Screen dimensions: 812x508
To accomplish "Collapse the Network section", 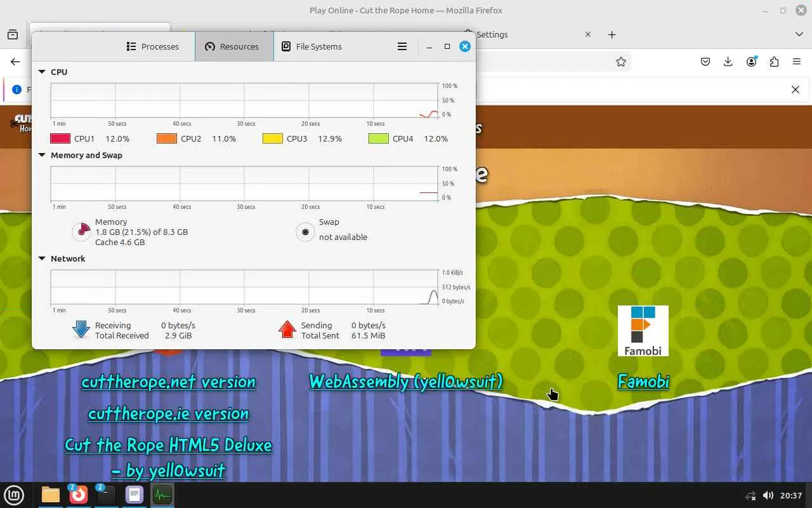I will pos(43,259).
